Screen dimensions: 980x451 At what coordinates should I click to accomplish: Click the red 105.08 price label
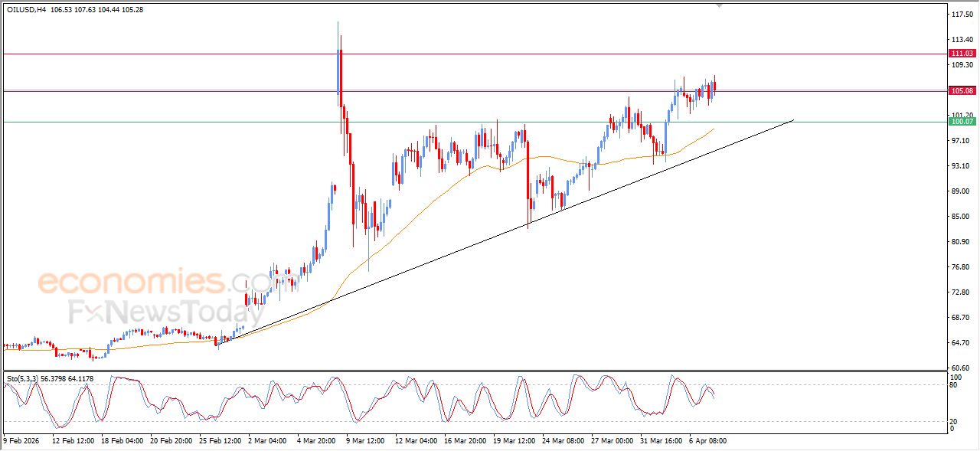pos(961,90)
